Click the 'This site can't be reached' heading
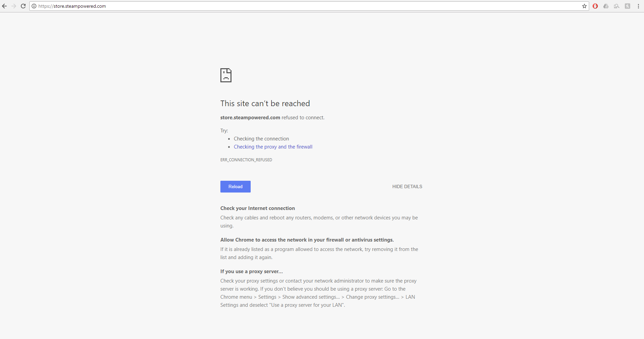 265,103
